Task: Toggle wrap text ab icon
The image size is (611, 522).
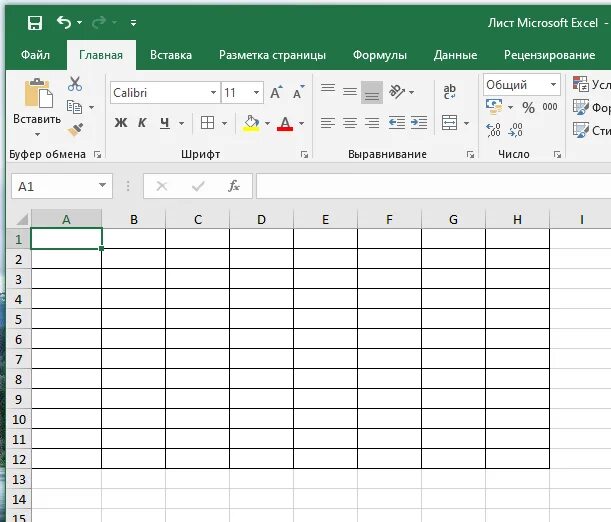Action: [x=449, y=92]
